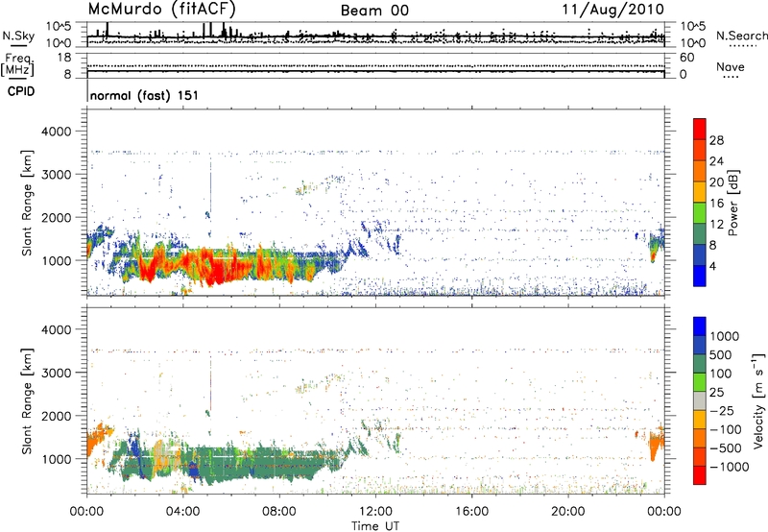The height and width of the screenshot is (532, 768).
Task: Click the CPID label
Action: 21,91
